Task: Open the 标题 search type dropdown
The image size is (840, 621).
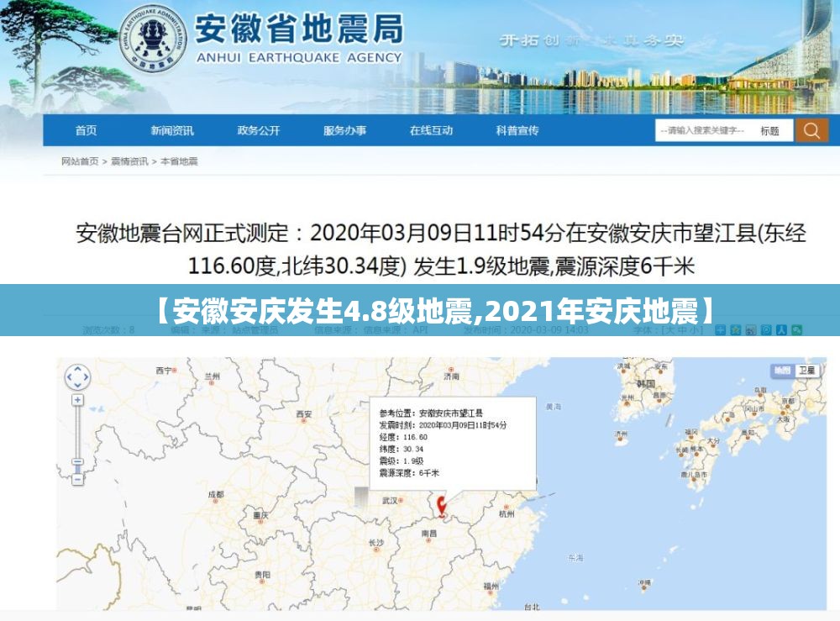Action: pos(769,131)
